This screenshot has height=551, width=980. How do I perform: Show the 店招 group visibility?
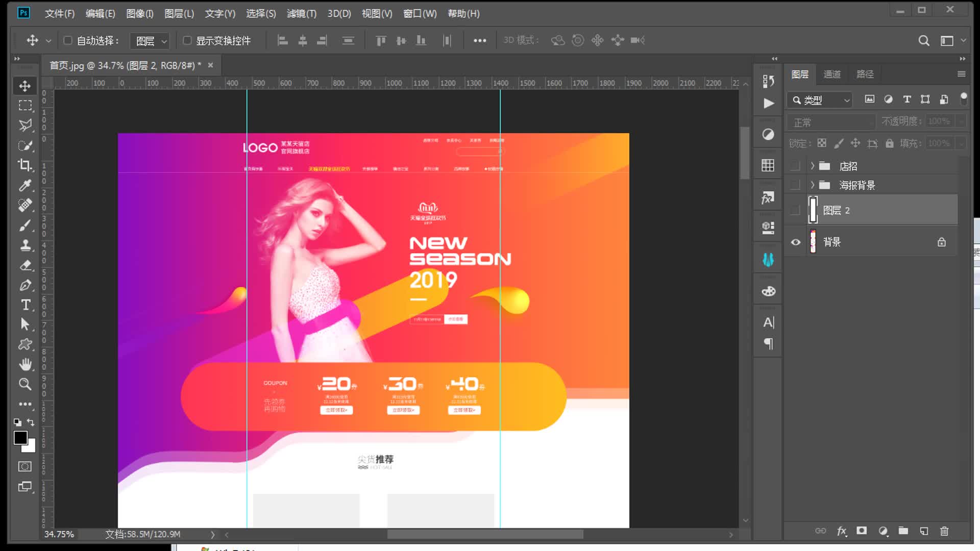[x=795, y=166]
